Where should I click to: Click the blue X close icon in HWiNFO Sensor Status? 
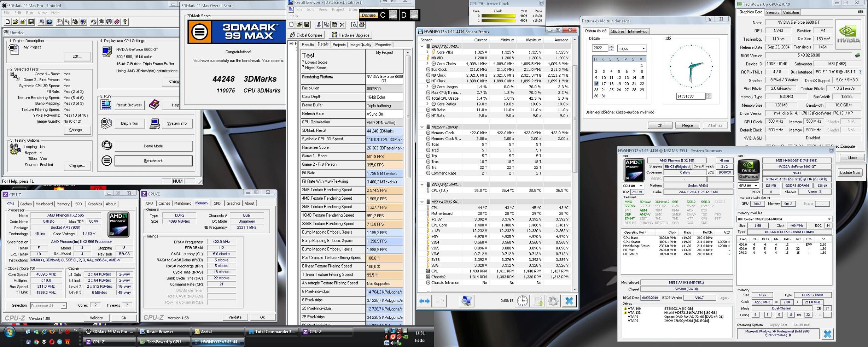point(569,301)
